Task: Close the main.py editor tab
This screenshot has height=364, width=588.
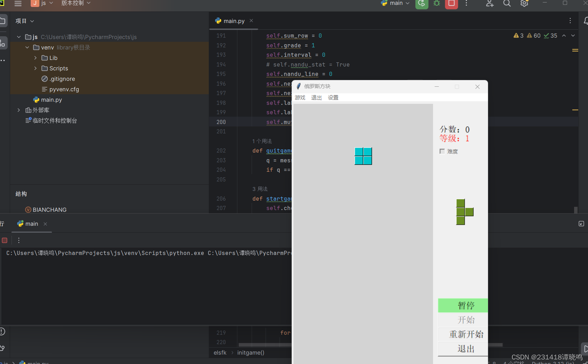Action: (x=251, y=21)
